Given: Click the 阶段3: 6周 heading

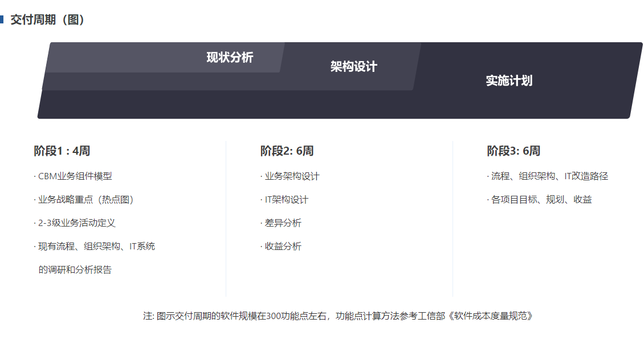Looking at the screenshot, I should pos(513,151).
